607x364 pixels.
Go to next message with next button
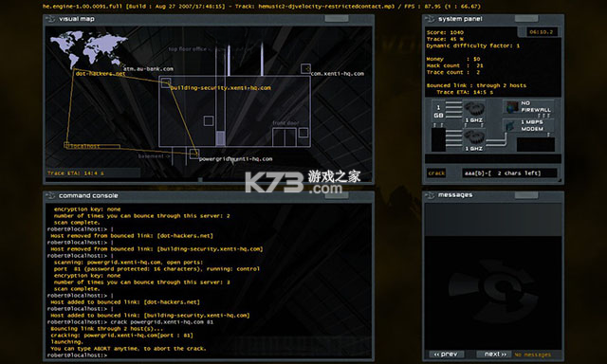click(495, 354)
